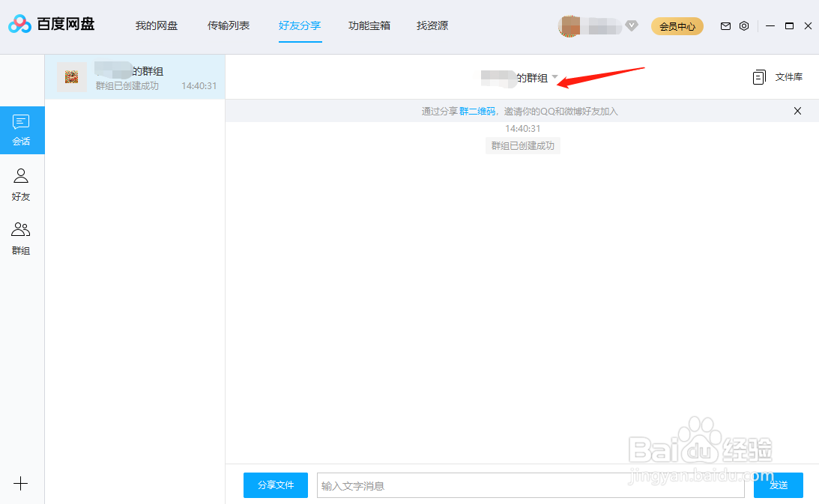Open the 会话 panel in the sidebar

21,130
